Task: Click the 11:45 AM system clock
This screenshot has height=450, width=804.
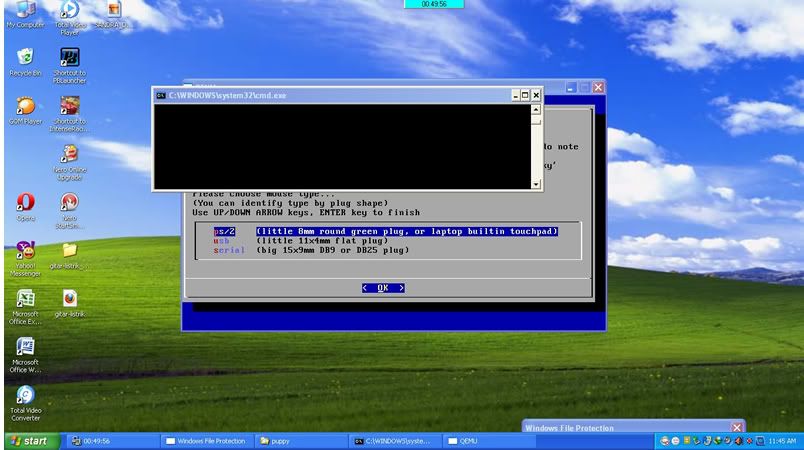Action: point(782,441)
